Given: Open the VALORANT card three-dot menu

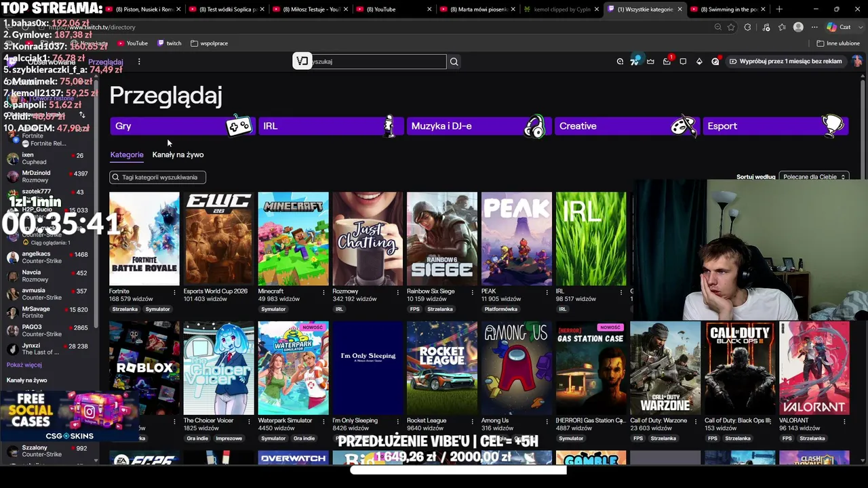Looking at the screenshot, I should [844, 422].
